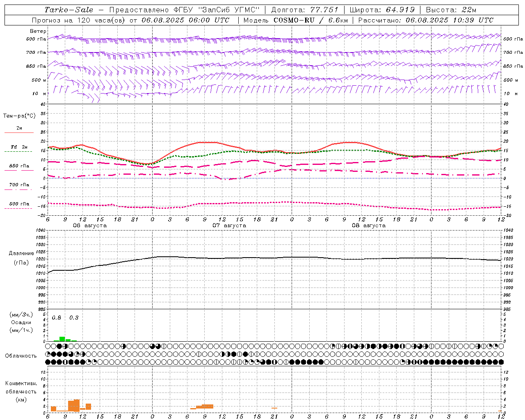Select the 'Модель COSMO-RU / 6.6км' model text
This screenshot has width=525, height=420.
(x=295, y=20)
